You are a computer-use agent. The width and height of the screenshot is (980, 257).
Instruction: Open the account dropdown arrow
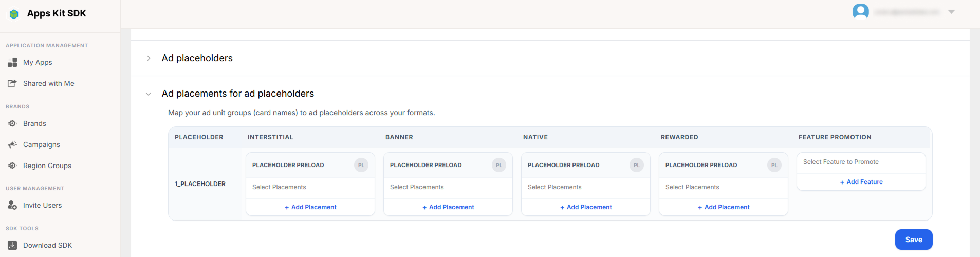[x=951, y=11]
